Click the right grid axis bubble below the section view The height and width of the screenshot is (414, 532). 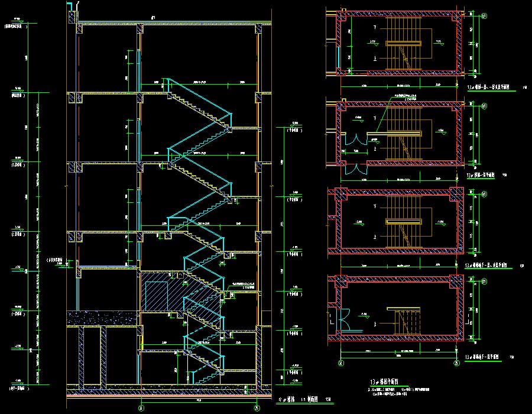pos(257,407)
